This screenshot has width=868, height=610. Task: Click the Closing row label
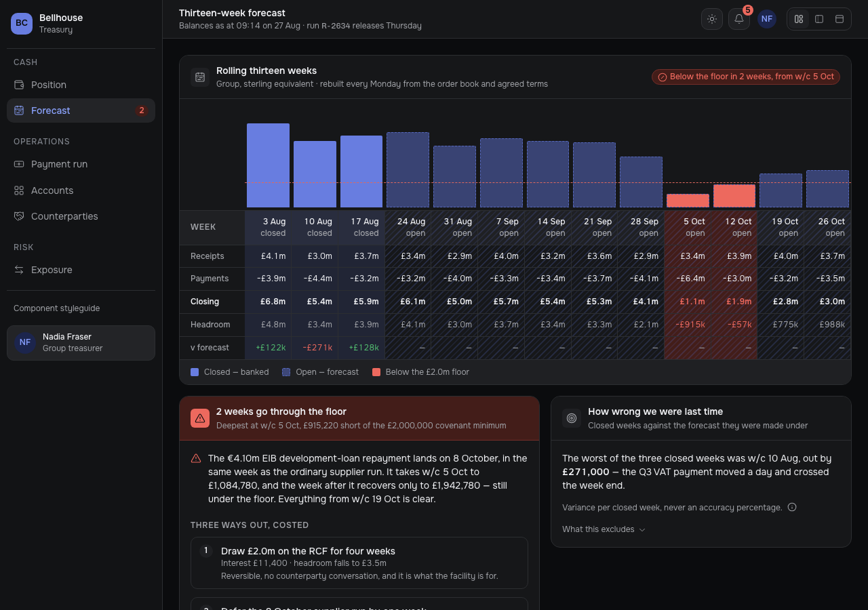click(205, 302)
